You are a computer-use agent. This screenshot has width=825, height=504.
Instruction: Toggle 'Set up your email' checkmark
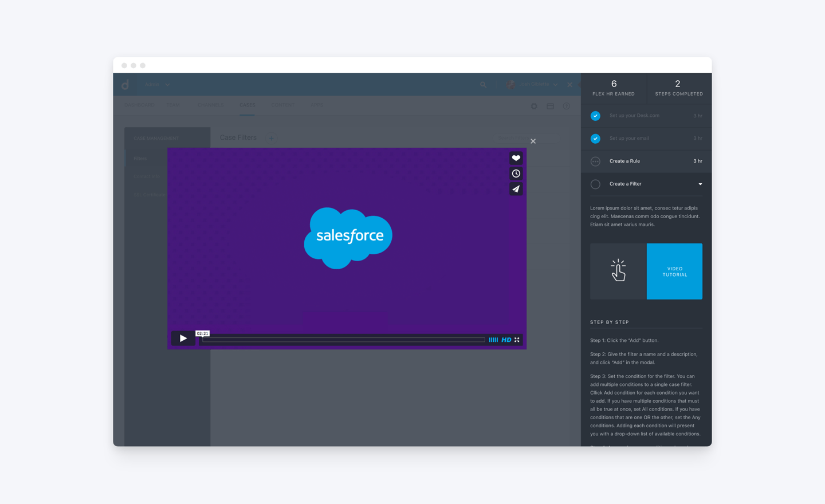[595, 139]
